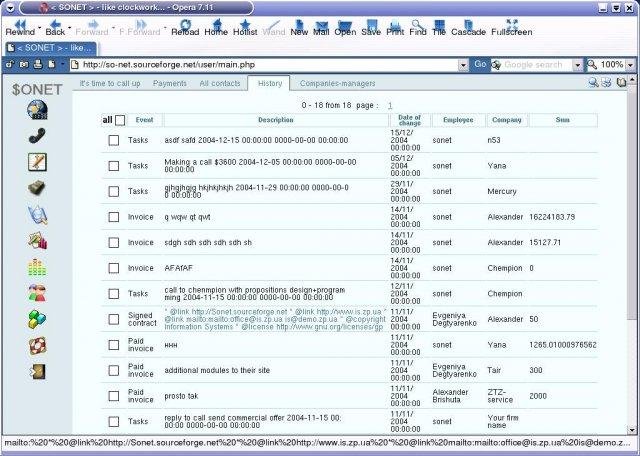Viewport: 640px width, 456px height.
Task: Click the vertical scrollbar down arrow
Action: pyautogui.click(x=632, y=430)
